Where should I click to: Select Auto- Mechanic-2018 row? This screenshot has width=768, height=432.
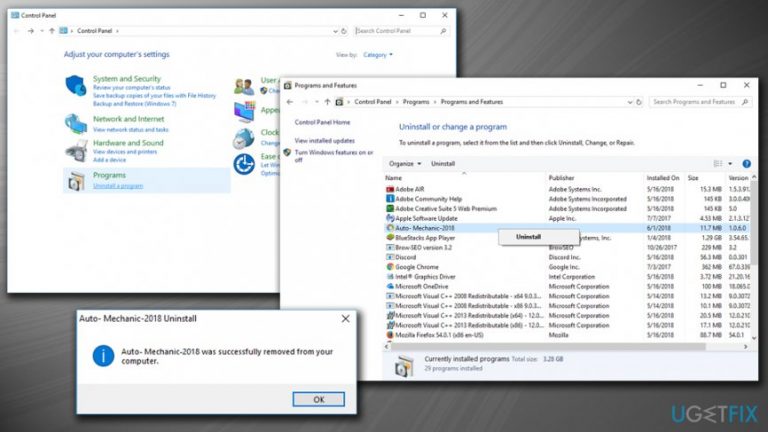pyautogui.click(x=567, y=228)
